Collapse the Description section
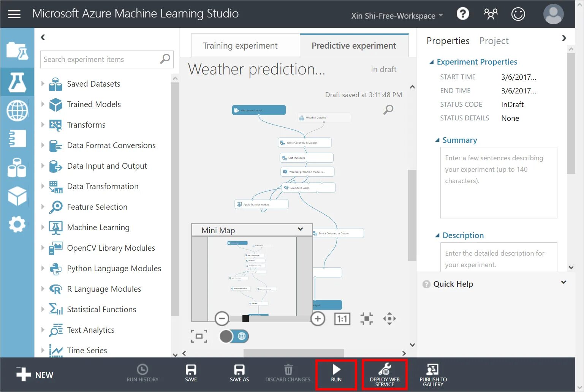 point(437,236)
